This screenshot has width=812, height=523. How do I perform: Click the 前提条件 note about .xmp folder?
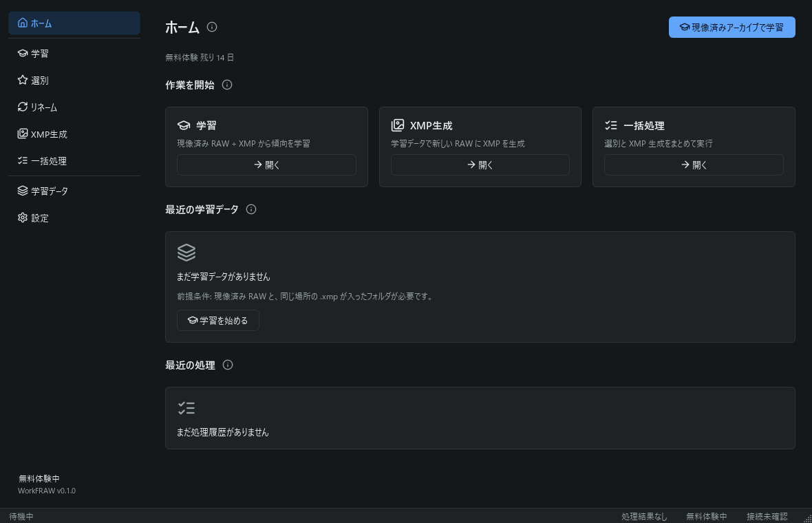click(306, 296)
